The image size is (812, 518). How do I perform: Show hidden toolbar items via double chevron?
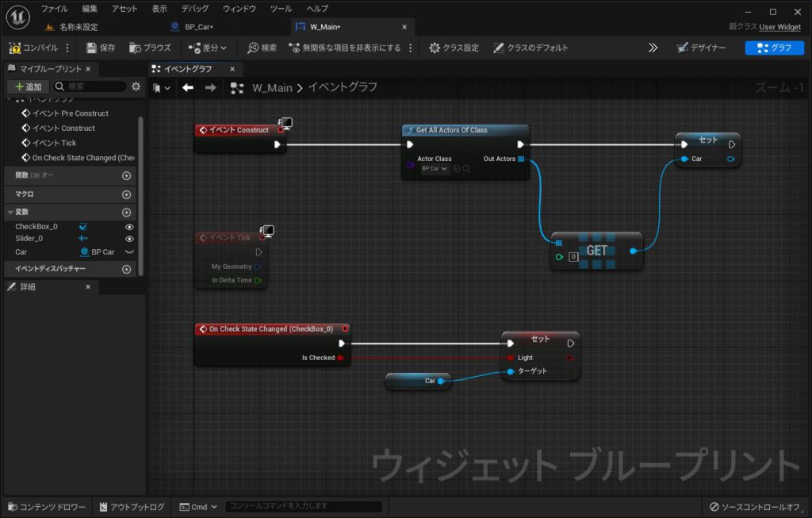coord(653,48)
